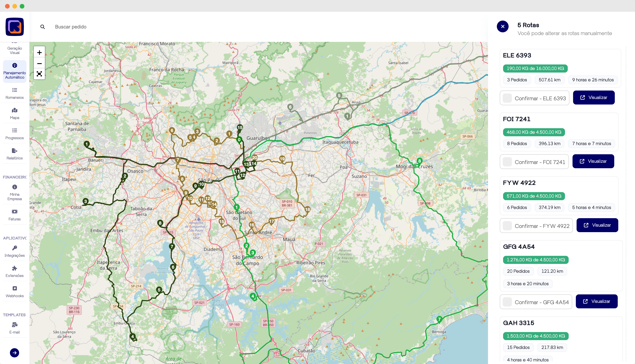Screen dimensions: 635x364
Task: Close the 5 Rotas panel
Action: click(x=503, y=26)
